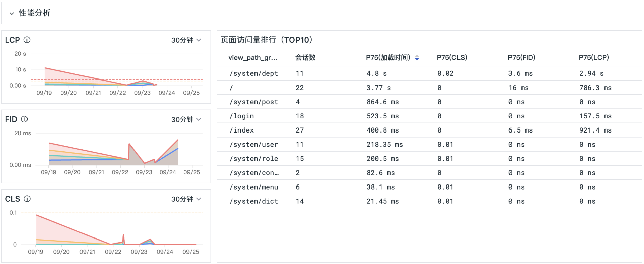Image resolution: width=644 pixels, height=264 pixels.
Task: Click the P75(CLS) column header
Action: pos(452,57)
